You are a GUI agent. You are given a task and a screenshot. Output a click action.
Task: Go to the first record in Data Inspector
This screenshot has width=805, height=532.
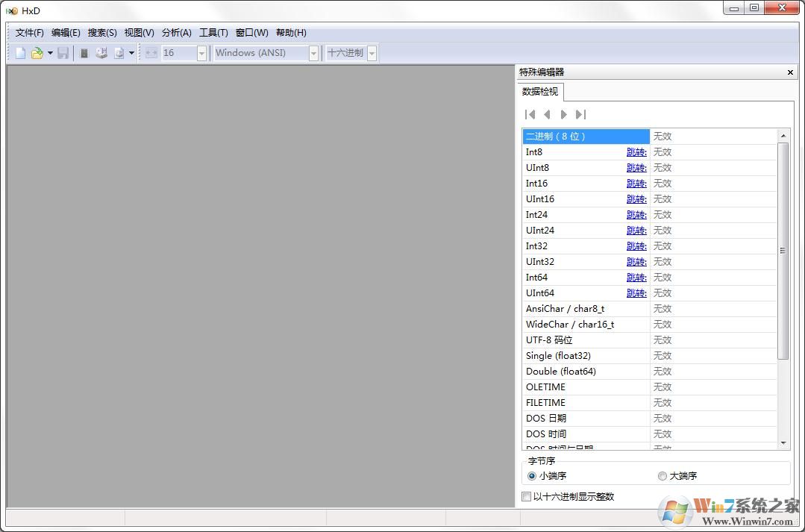(530, 114)
